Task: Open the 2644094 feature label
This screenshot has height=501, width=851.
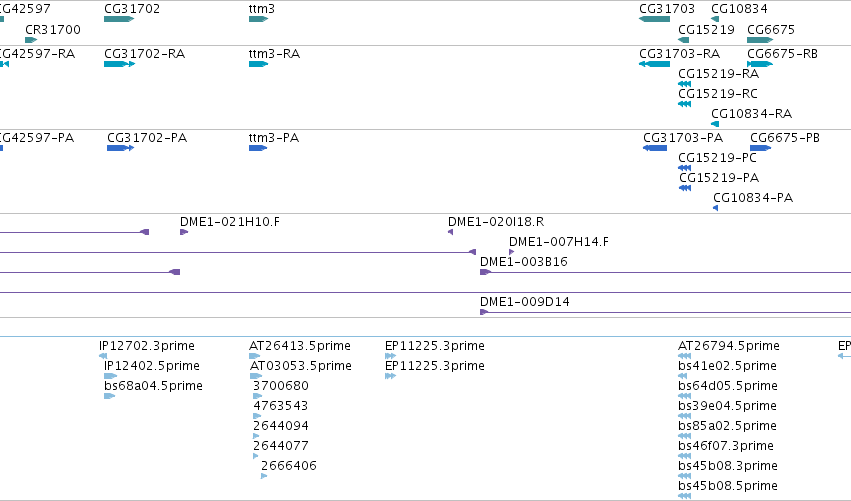Action: (281, 426)
